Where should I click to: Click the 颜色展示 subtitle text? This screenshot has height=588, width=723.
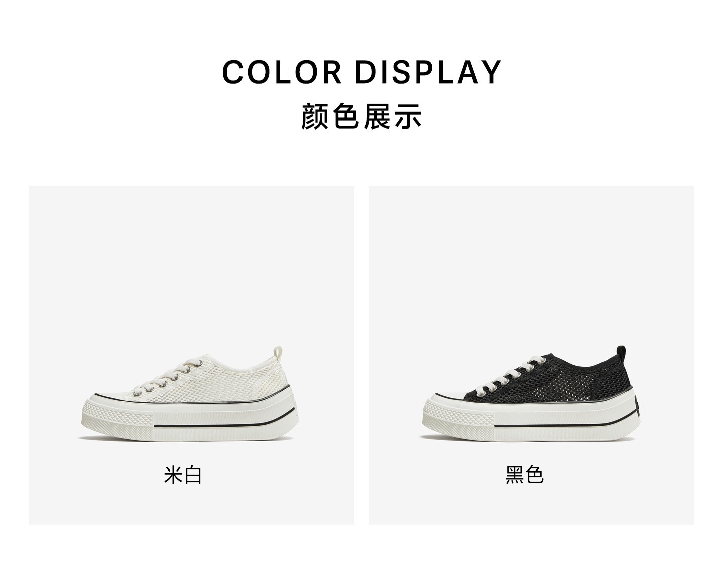coord(361,116)
